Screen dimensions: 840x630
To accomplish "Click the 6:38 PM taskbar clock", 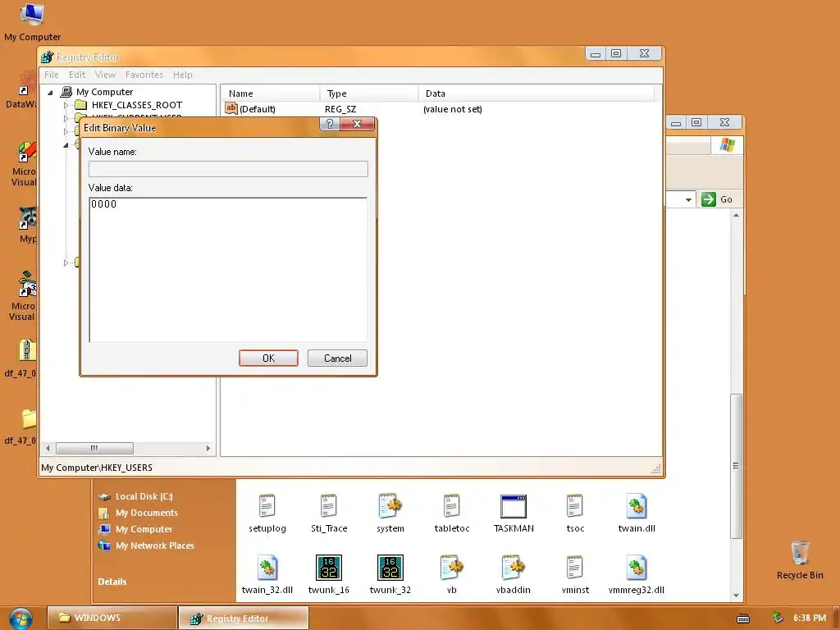I will (x=810, y=618).
